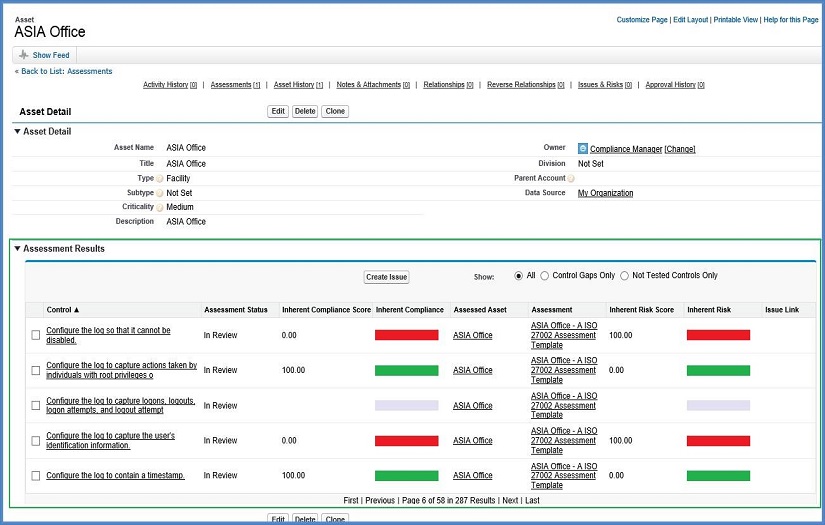Image resolution: width=825 pixels, height=525 pixels.
Task: Jump to Reverse Relationships related list
Action: point(526,85)
